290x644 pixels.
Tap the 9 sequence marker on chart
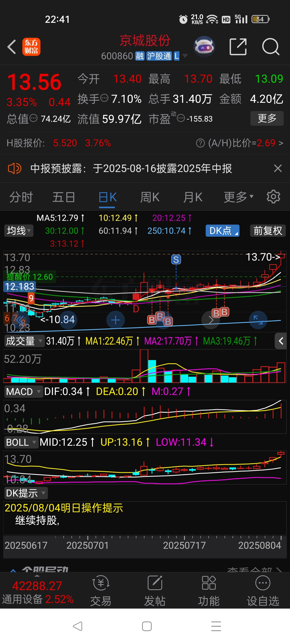coord(31,298)
